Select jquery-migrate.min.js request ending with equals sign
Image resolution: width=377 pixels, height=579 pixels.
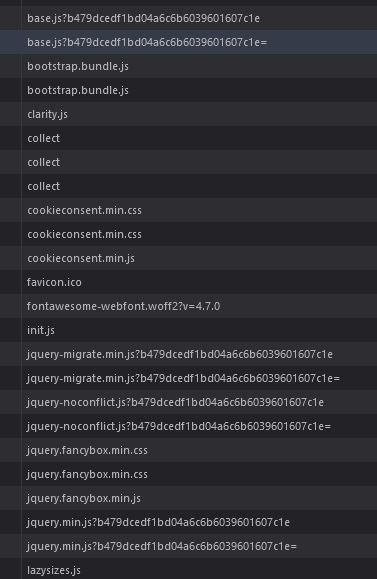pos(188,378)
